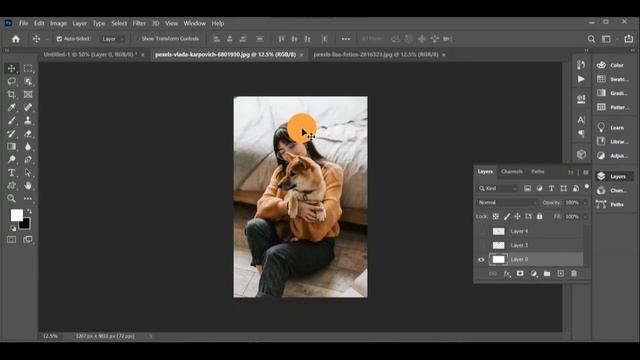Viewport: 640px width, 360px height.
Task: Toggle layer filtering on/off switch
Action: (x=587, y=187)
